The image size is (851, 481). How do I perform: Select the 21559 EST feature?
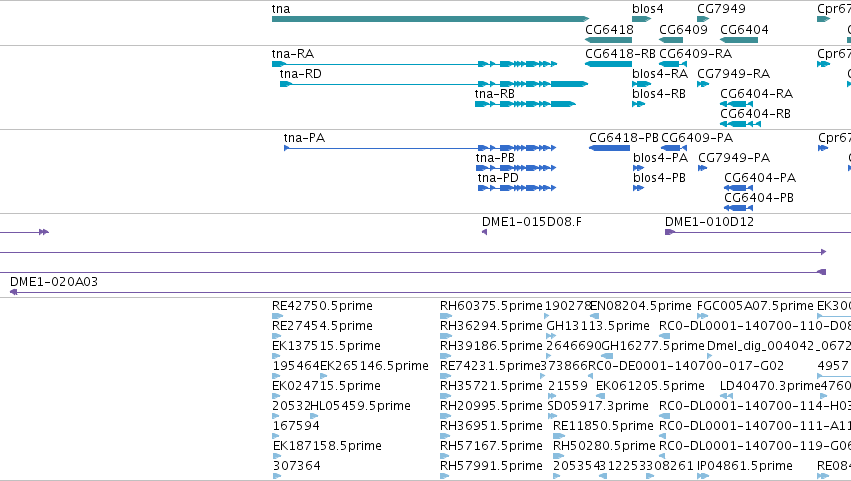551,396
